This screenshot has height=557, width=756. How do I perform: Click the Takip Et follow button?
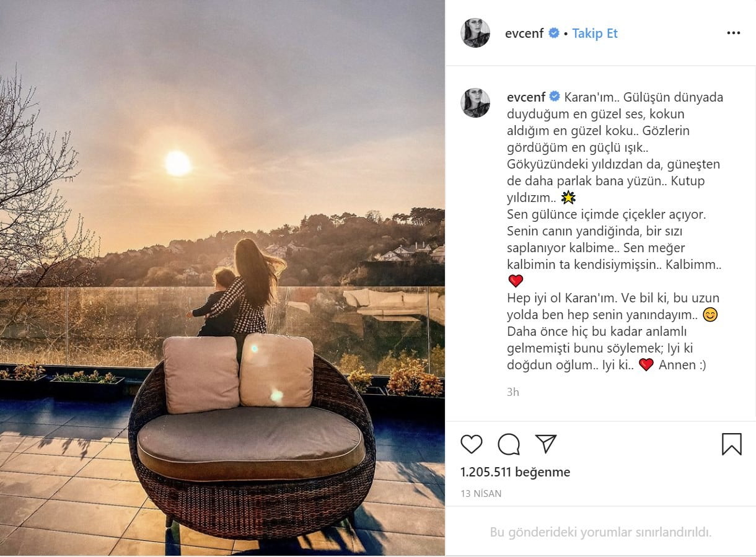(595, 33)
